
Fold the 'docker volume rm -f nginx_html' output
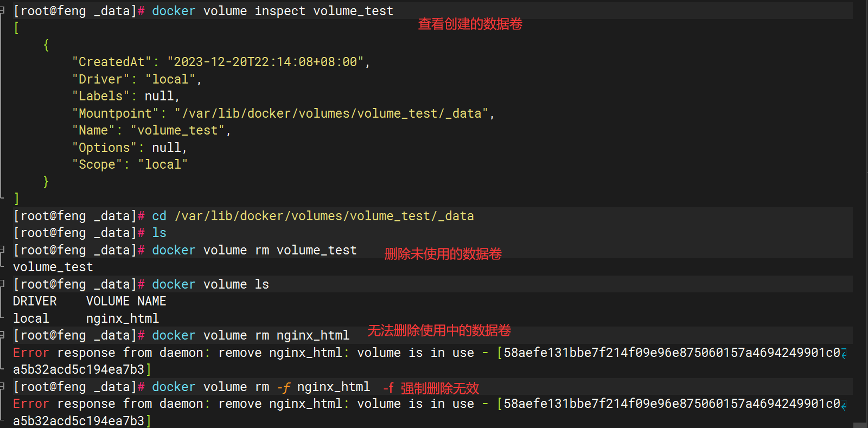(2, 387)
